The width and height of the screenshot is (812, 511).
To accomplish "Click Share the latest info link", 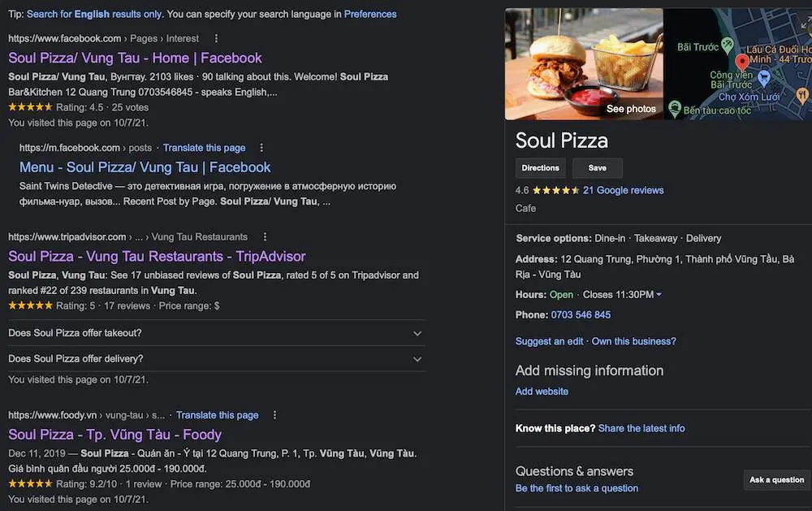I will tap(641, 429).
